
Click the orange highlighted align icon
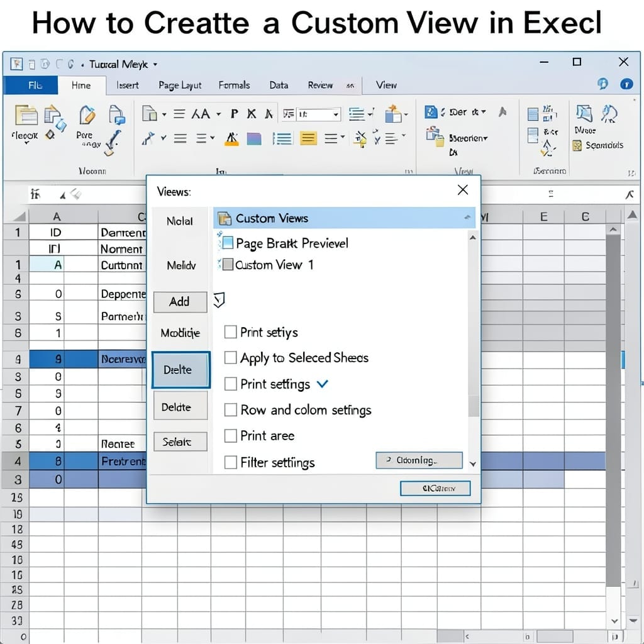point(308,138)
